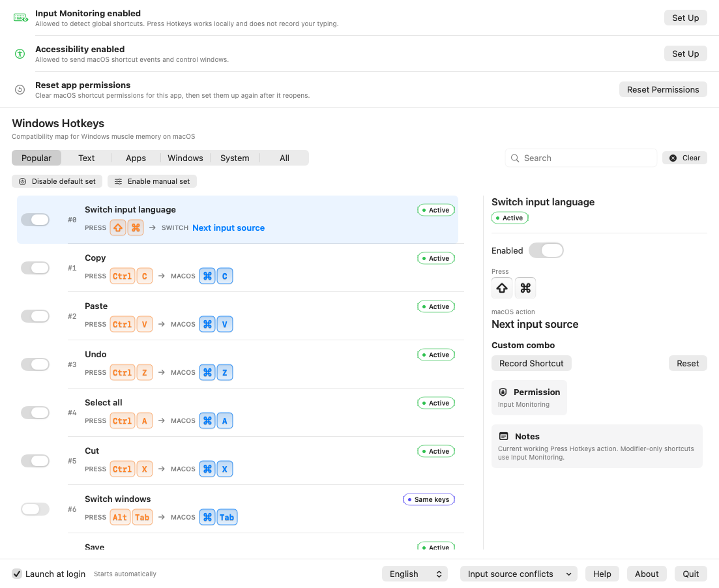Click Enable manual set button
Viewport: 719px width, 588px height.
tap(153, 181)
